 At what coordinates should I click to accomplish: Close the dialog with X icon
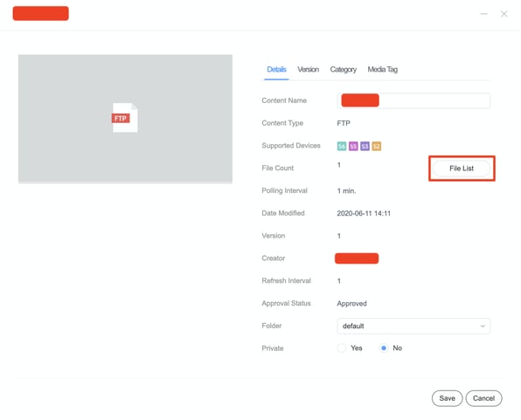click(504, 14)
